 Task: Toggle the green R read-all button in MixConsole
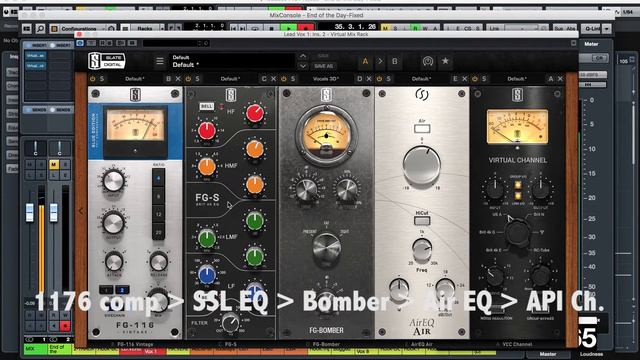pyautogui.click(x=415, y=29)
